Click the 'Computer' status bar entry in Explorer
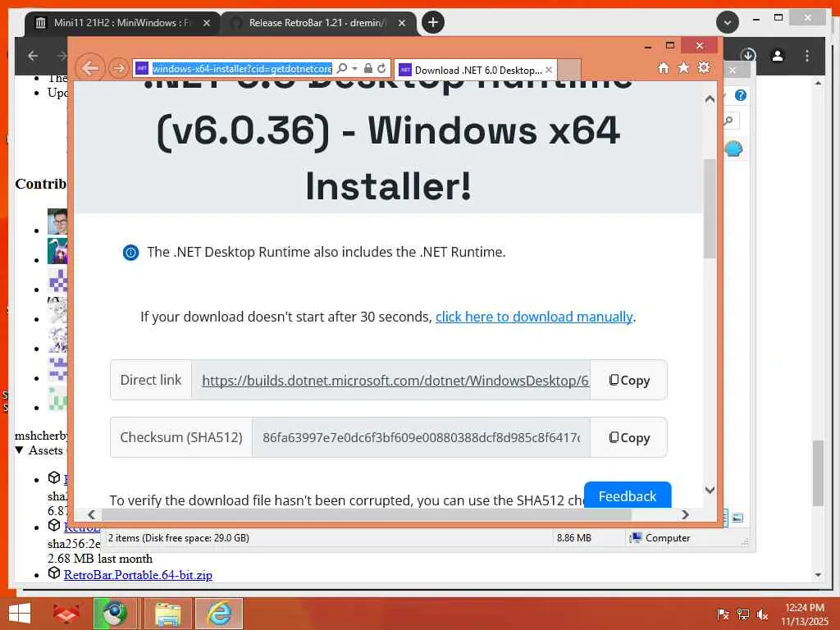The height and width of the screenshot is (630, 840). 660,538
